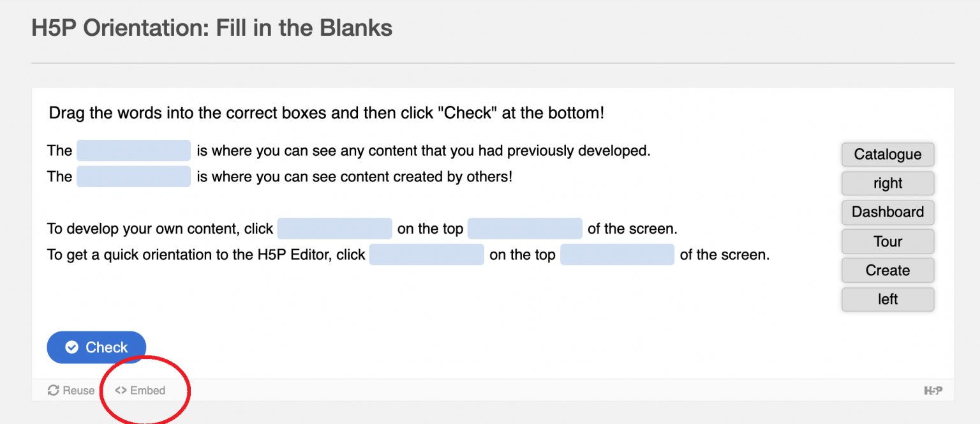Viewport: 980px width, 424px height.
Task: Click the blank before "of the screen." in the develop-content sentence
Action: point(524,229)
